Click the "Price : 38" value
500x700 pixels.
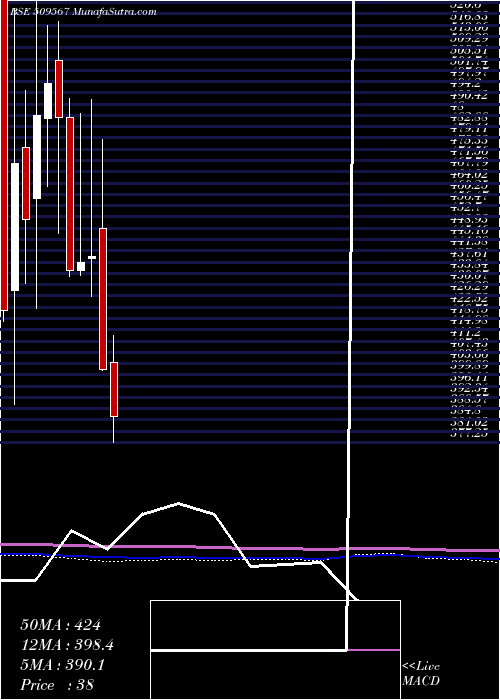(58, 685)
